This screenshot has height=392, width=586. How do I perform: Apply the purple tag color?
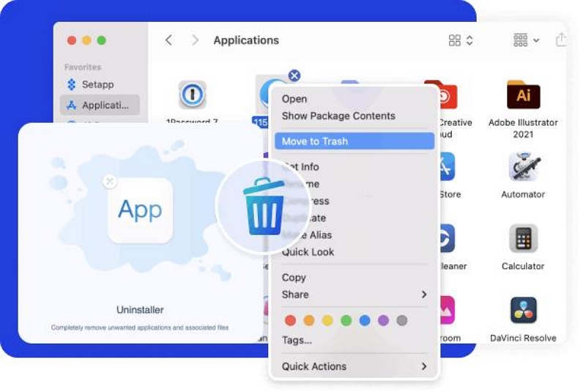(383, 320)
